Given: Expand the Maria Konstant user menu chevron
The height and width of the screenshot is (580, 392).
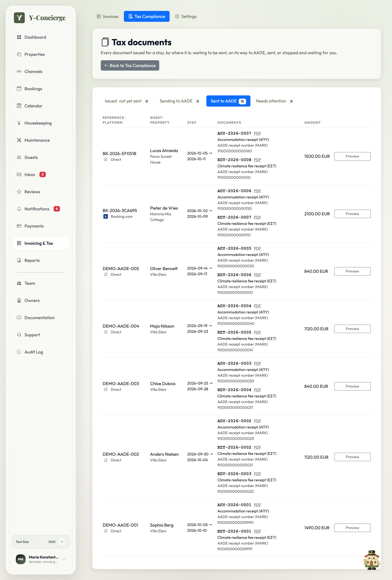Looking at the screenshot, I should click(64, 559).
